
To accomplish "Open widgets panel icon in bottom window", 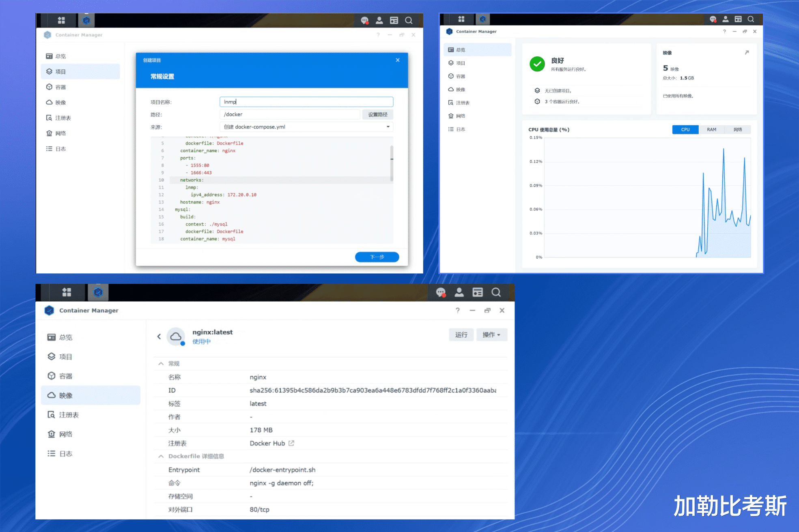I will tap(478, 292).
